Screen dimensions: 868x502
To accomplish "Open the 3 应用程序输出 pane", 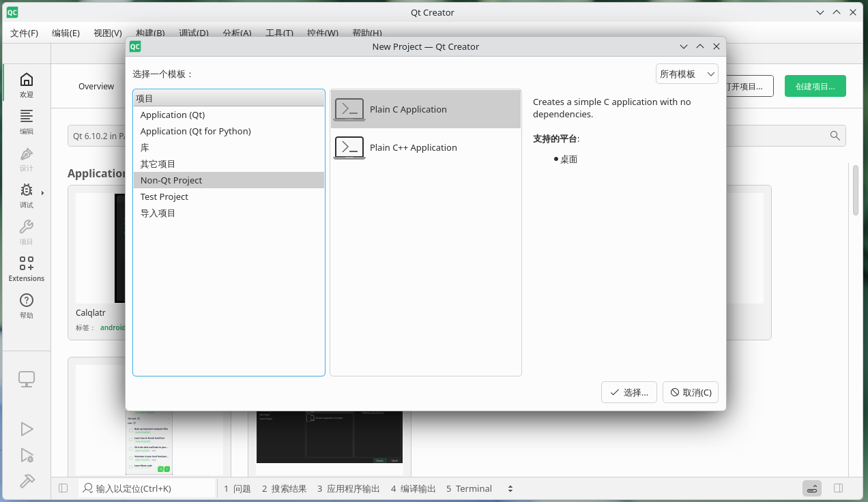I will (348, 488).
